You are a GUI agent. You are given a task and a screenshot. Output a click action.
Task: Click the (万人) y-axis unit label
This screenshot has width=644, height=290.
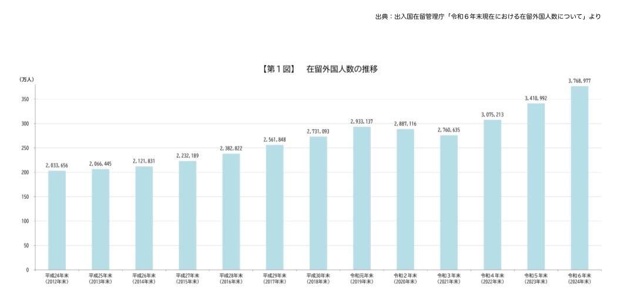coord(27,79)
